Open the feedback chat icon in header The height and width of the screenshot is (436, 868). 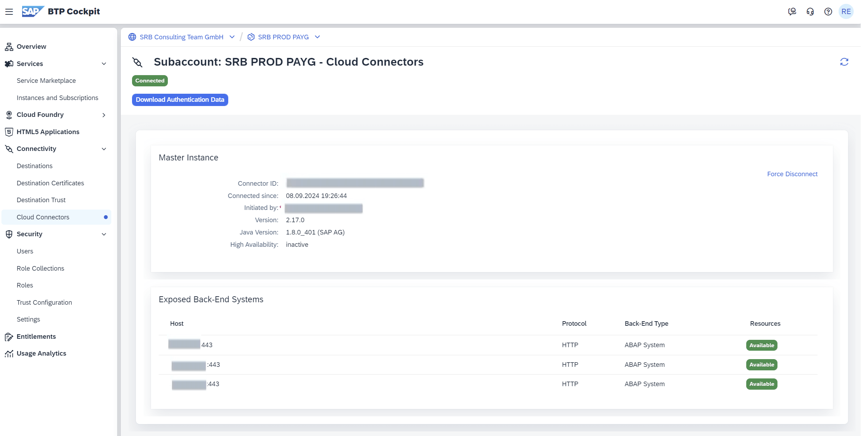point(792,12)
